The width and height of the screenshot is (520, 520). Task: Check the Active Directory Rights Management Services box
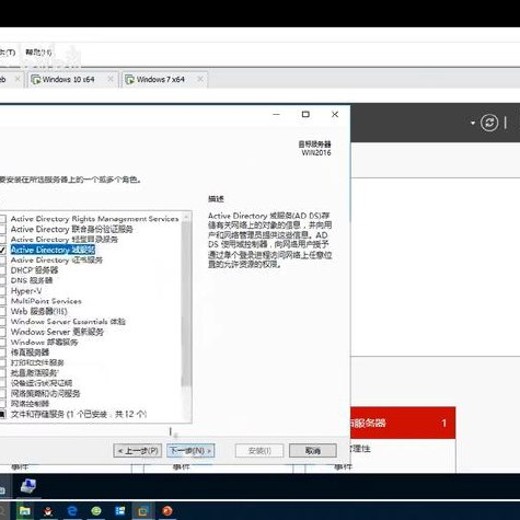click(2, 219)
